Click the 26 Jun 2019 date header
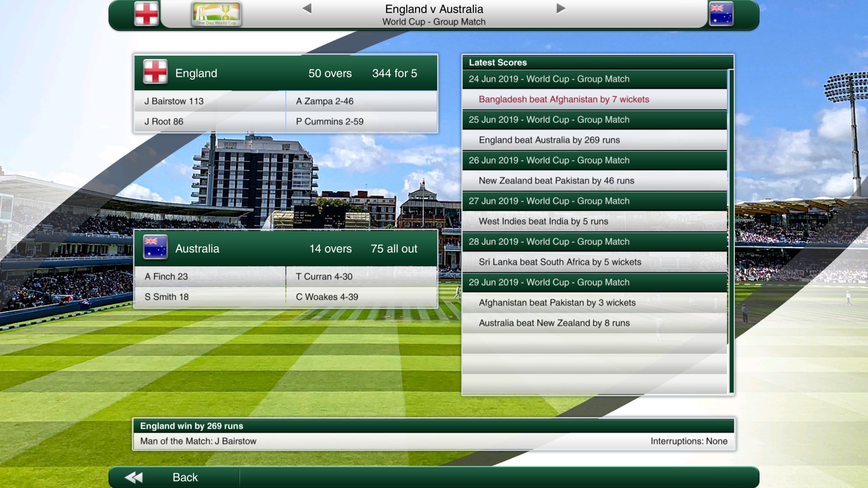The height and width of the screenshot is (488, 868). (594, 160)
